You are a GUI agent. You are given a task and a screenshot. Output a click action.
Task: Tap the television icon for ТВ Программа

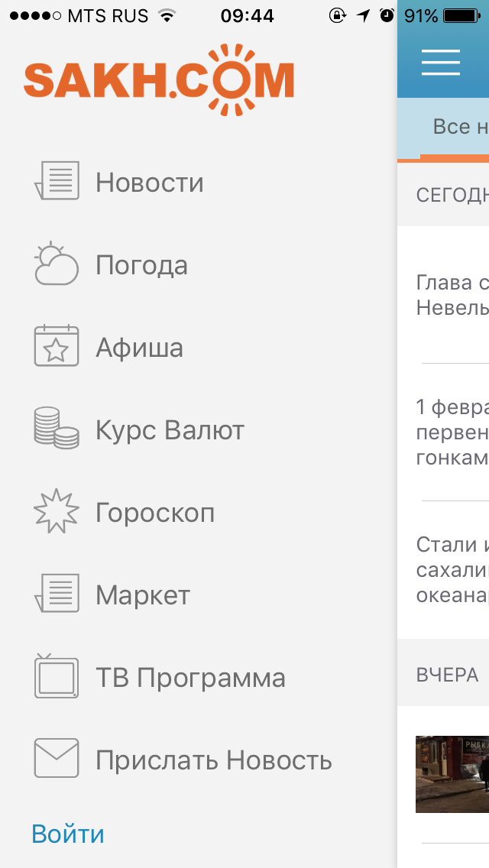pos(57,675)
